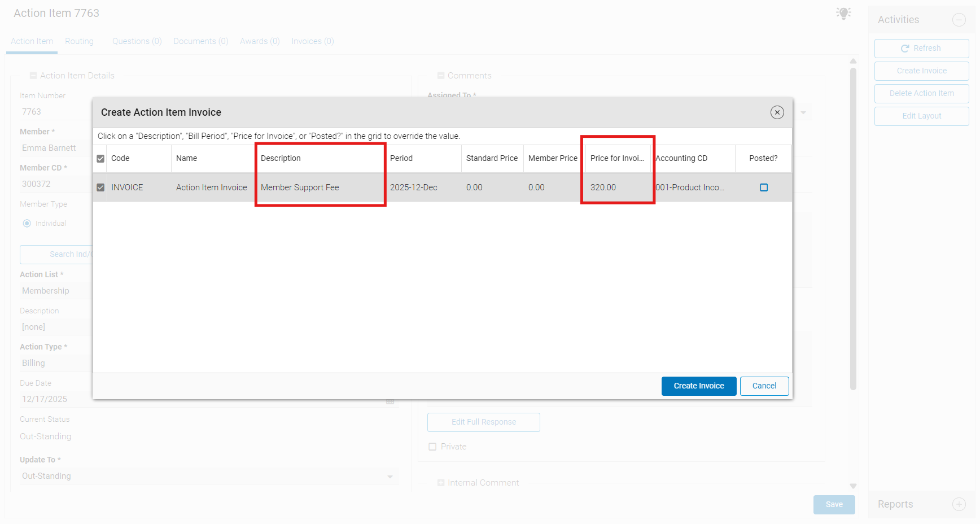
Task: Close the Create Action Item Invoice dialog
Action: coord(777,112)
